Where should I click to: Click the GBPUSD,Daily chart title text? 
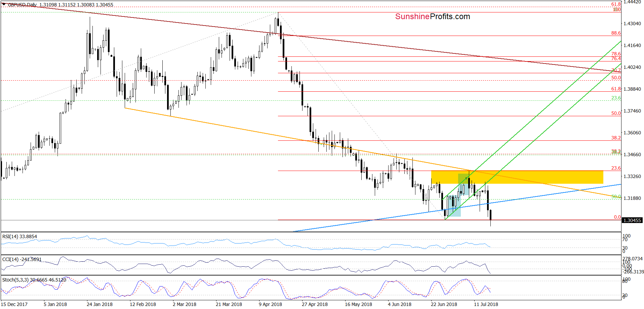[23, 5]
